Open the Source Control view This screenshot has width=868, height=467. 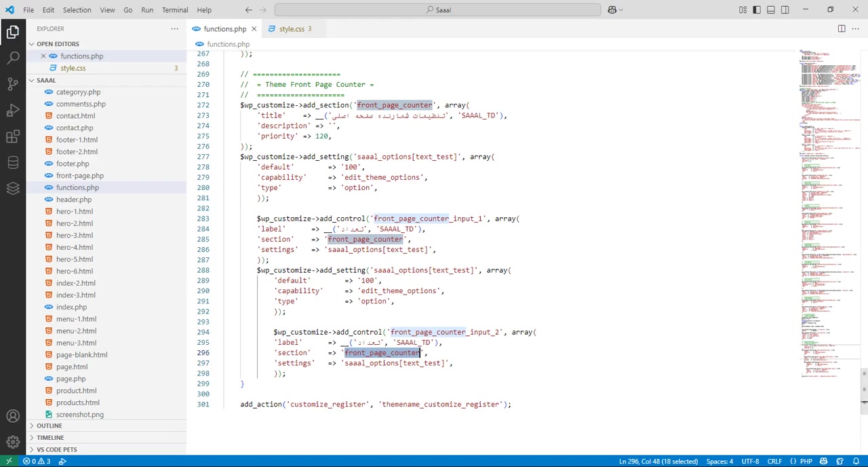tap(13, 84)
